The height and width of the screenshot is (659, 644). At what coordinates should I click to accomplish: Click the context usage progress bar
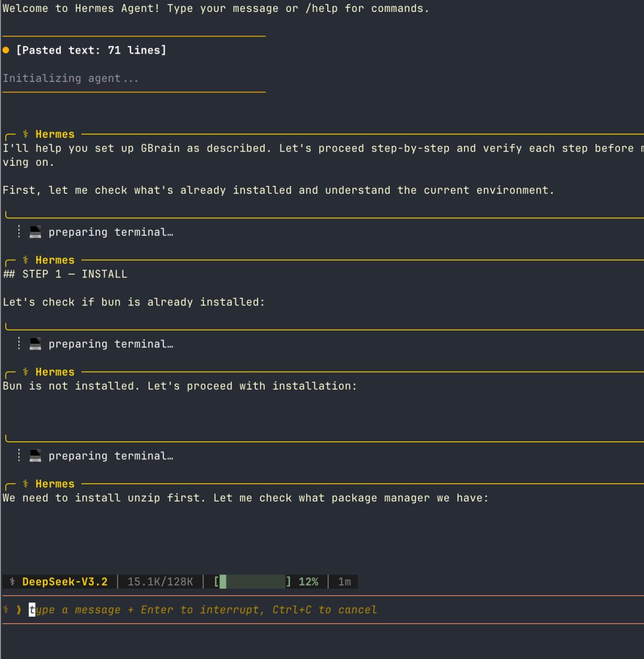click(253, 581)
